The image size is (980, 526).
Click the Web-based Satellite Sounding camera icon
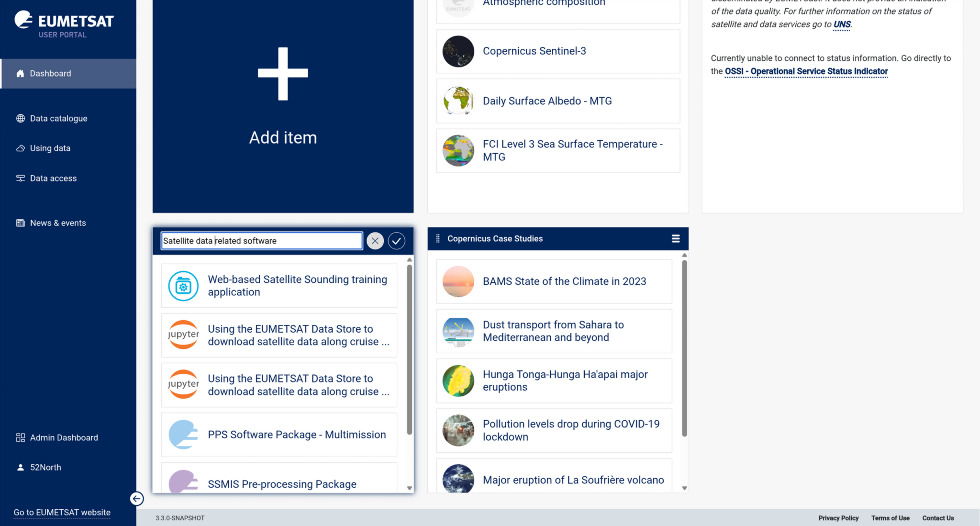click(183, 286)
